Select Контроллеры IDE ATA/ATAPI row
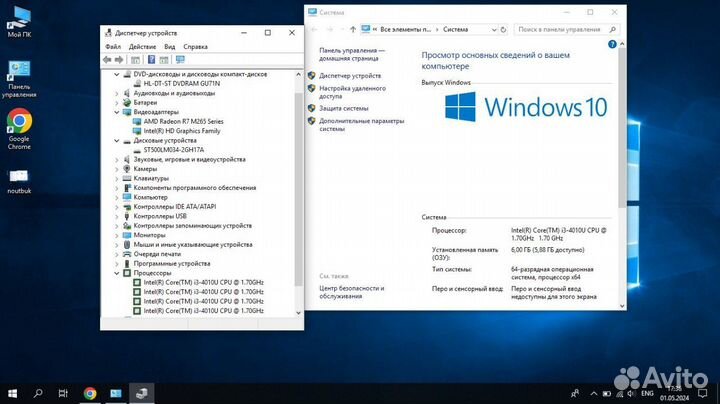Screen dimensions: 720x404 point(174,207)
